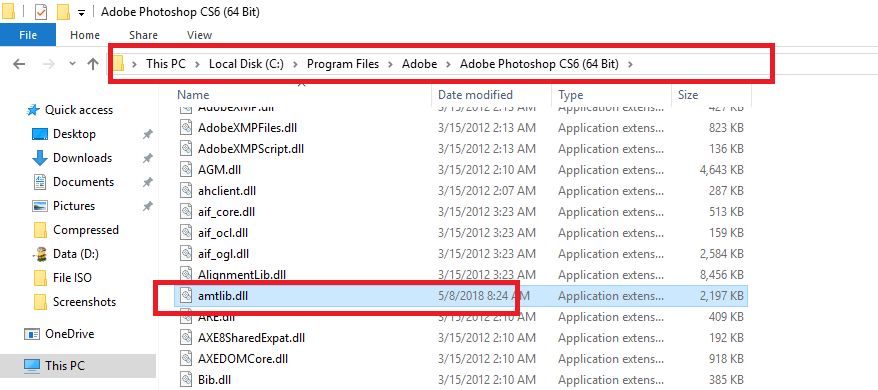Image resolution: width=878 pixels, height=390 pixels.
Task: Select the AXE8SharedExpat.dll file icon
Action: tap(186, 338)
